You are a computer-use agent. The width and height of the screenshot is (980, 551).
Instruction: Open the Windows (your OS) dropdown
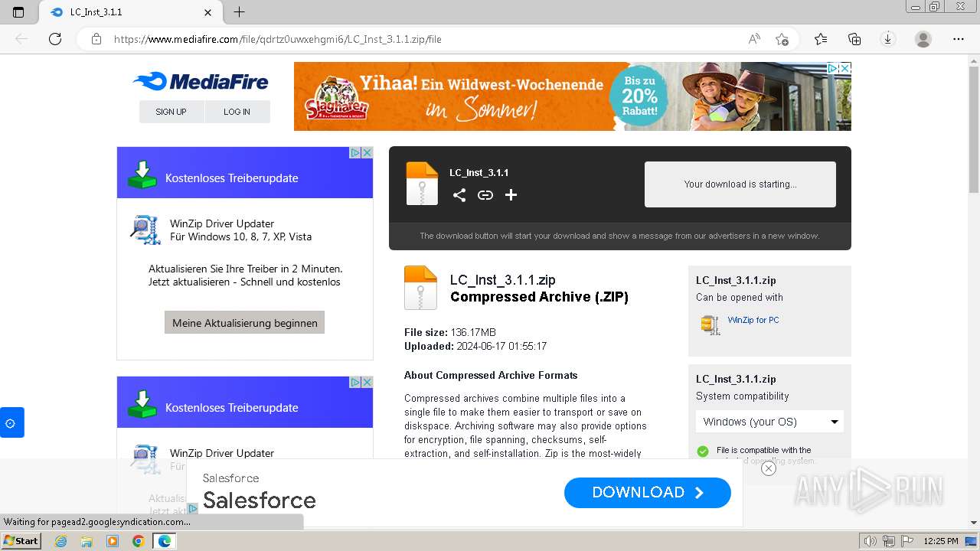click(x=769, y=422)
